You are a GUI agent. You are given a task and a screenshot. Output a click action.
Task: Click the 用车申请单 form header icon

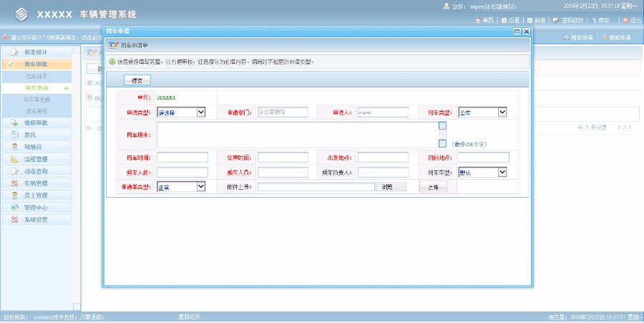[113, 45]
